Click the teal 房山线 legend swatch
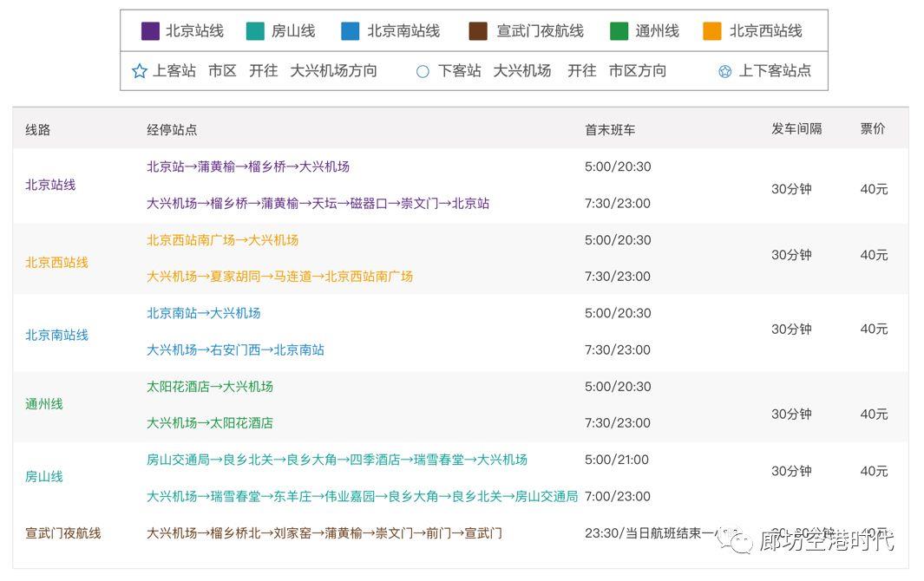The width and height of the screenshot is (924, 581). [x=256, y=31]
